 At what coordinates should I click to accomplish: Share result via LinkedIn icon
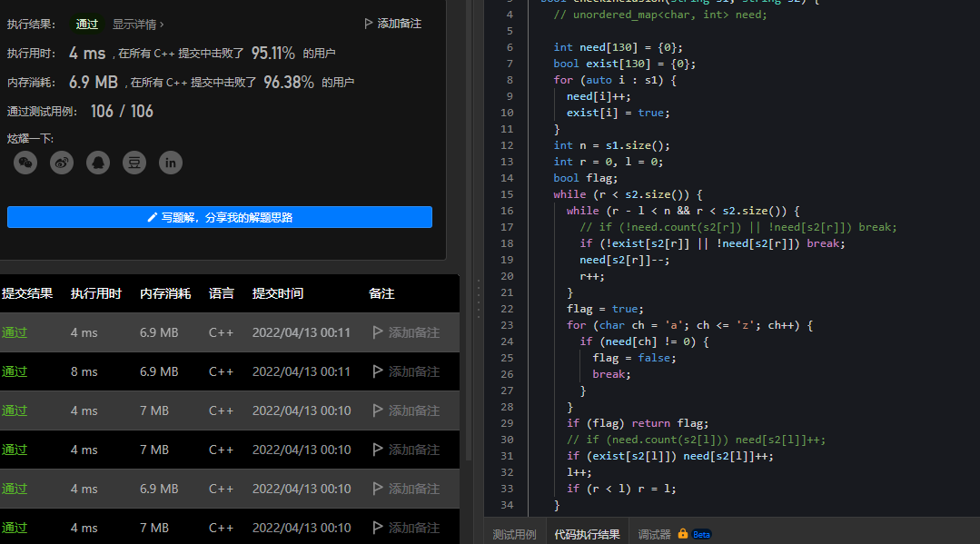pyautogui.click(x=171, y=163)
